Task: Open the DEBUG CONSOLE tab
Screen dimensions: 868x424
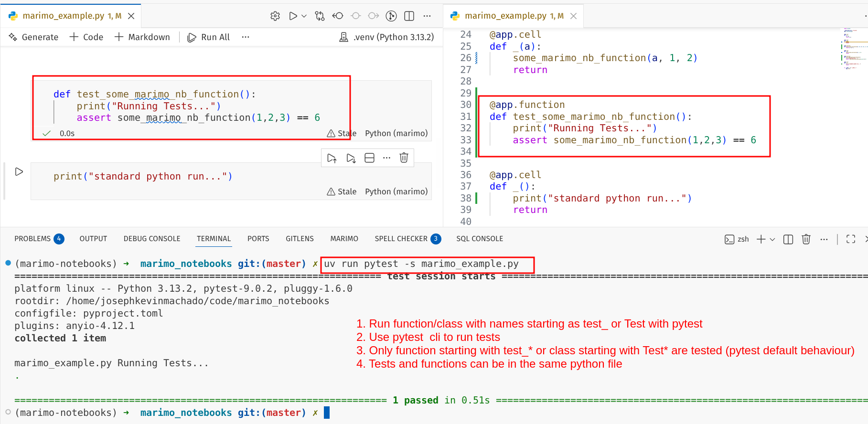Action: click(152, 239)
